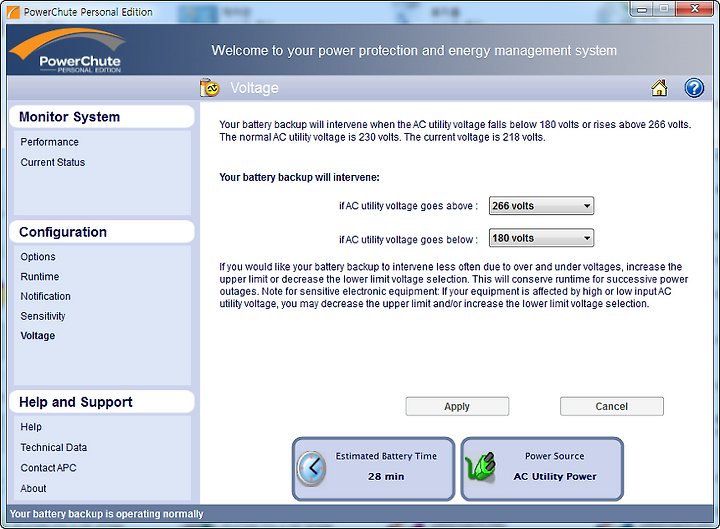Close the PowerChute window
Viewport: 720px width, 529px height.
tap(696, 9)
